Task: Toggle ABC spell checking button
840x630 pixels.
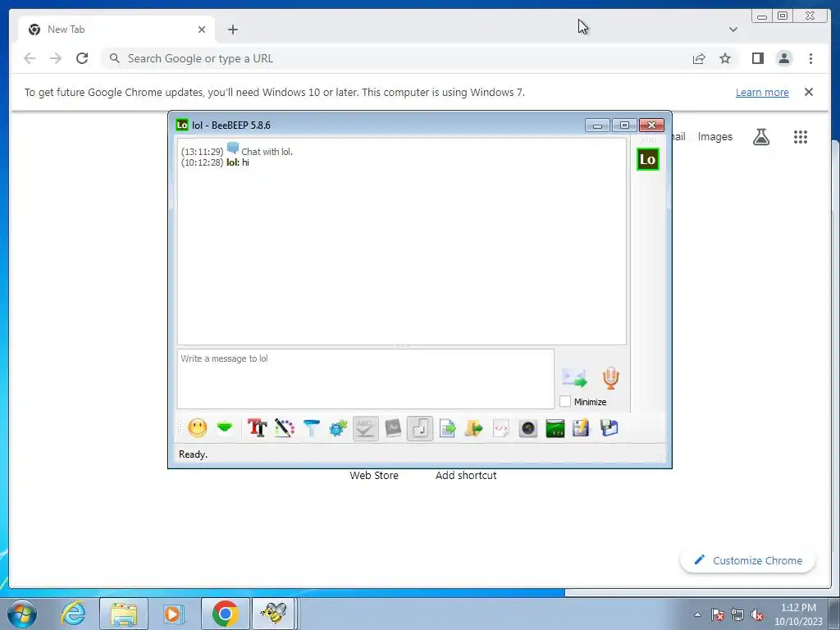Action: (x=365, y=428)
